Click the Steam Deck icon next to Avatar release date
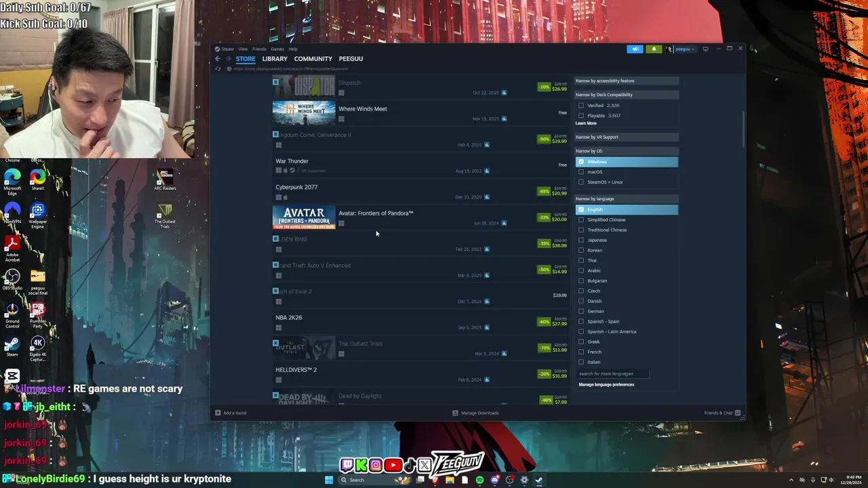This screenshot has height=488, width=868. tap(504, 223)
